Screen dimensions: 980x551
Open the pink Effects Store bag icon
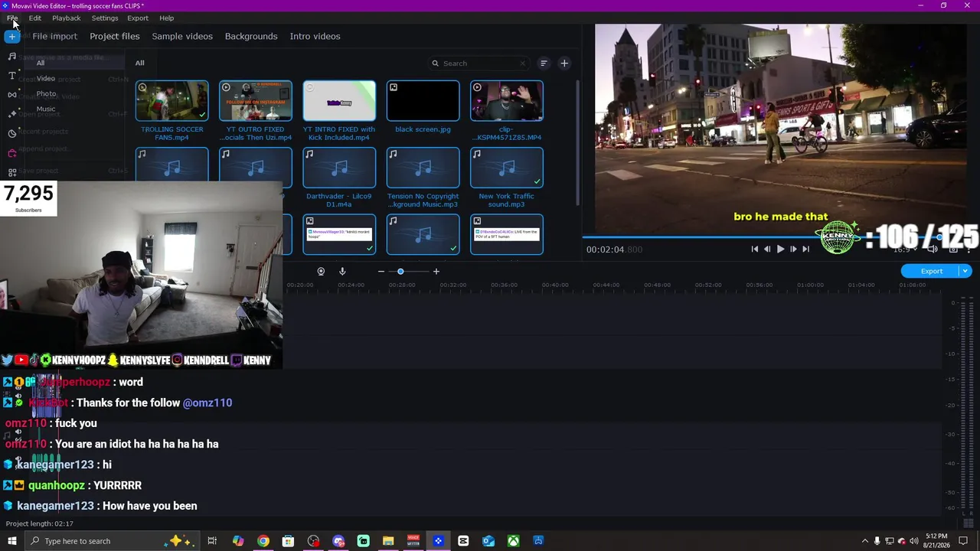(11, 153)
